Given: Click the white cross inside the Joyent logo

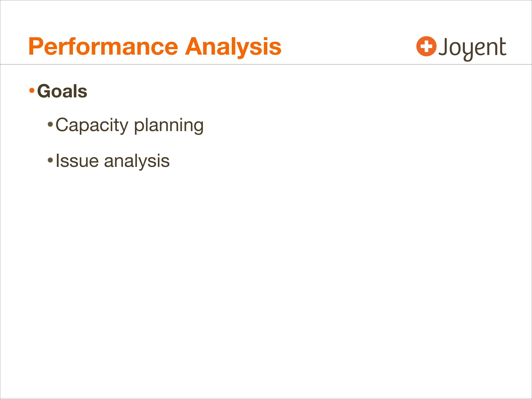Looking at the screenshot, I should tap(426, 46).
